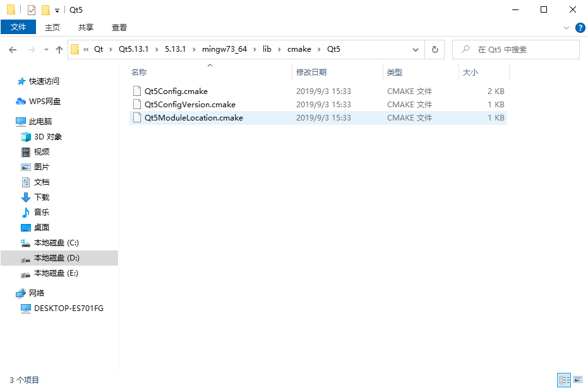588x388 pixels.
Task: Go up one folder level
Action: 59,49
